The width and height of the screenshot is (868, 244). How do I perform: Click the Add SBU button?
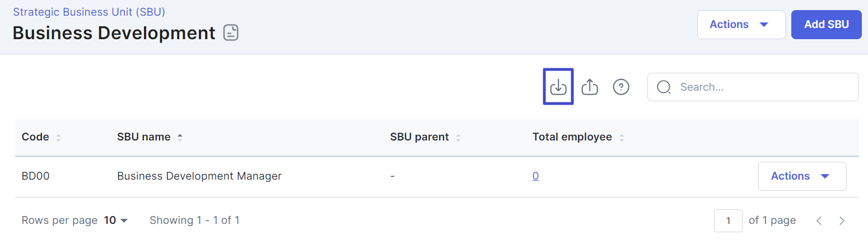(826, 25)
